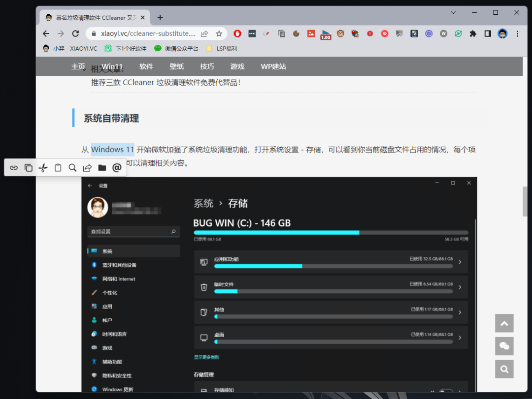
Task: Click the scissors cut icon in floating toolbar
Action: click(43, 167)
